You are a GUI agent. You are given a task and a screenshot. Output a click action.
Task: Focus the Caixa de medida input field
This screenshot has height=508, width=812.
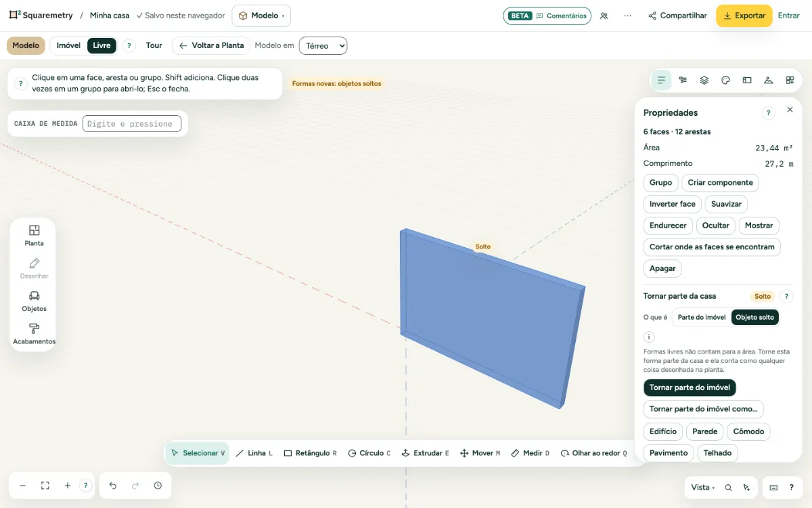pos(132,123)
